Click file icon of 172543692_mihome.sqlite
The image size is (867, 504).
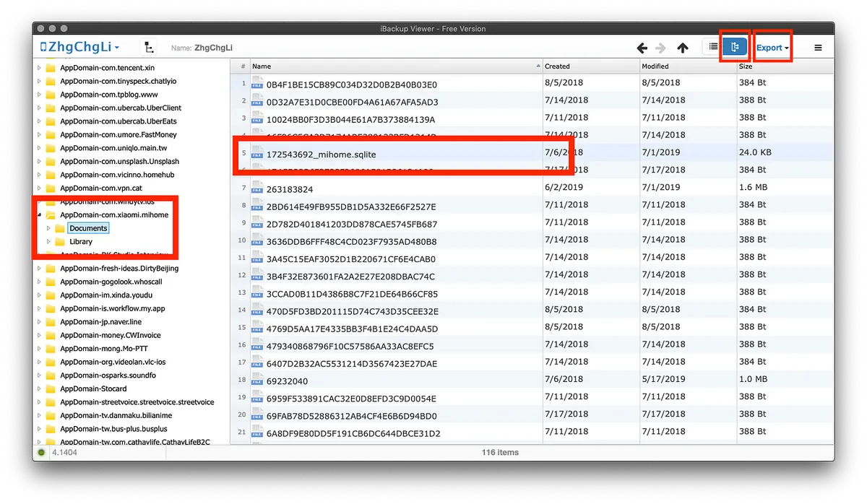click(x=258, y=154)
